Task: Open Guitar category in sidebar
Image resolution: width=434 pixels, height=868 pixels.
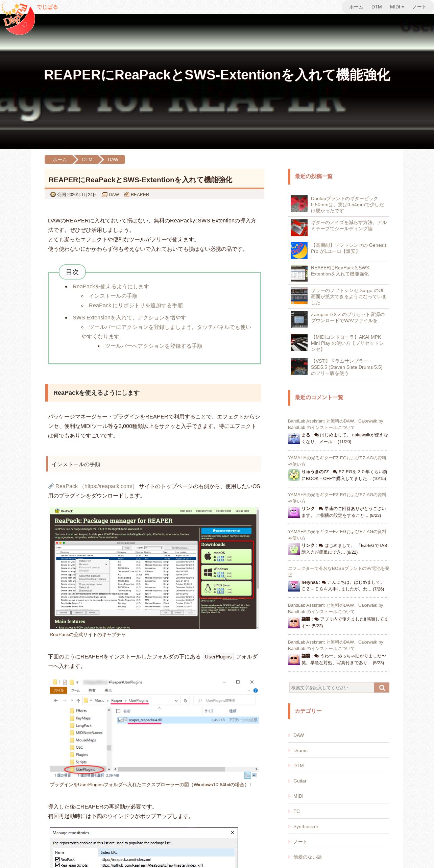Action: pos(300,781)
